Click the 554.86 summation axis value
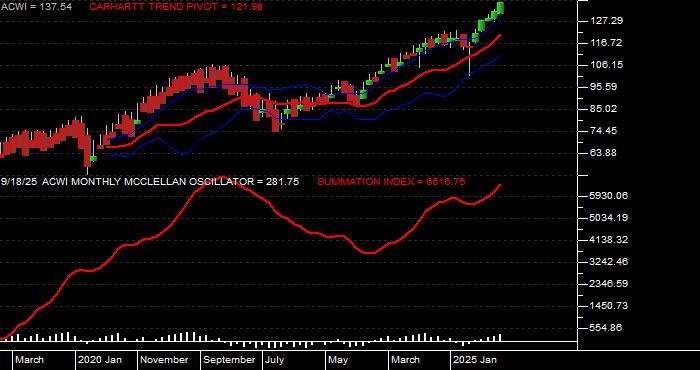 [606, 328]
